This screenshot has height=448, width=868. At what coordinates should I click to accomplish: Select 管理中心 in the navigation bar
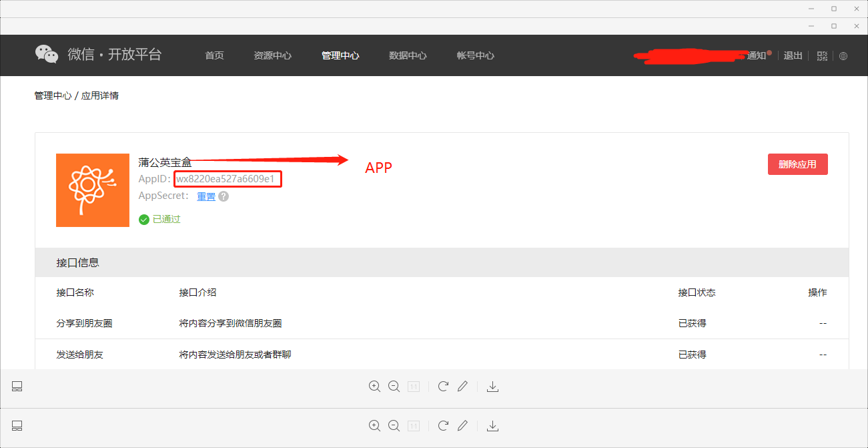click(340, 55)
